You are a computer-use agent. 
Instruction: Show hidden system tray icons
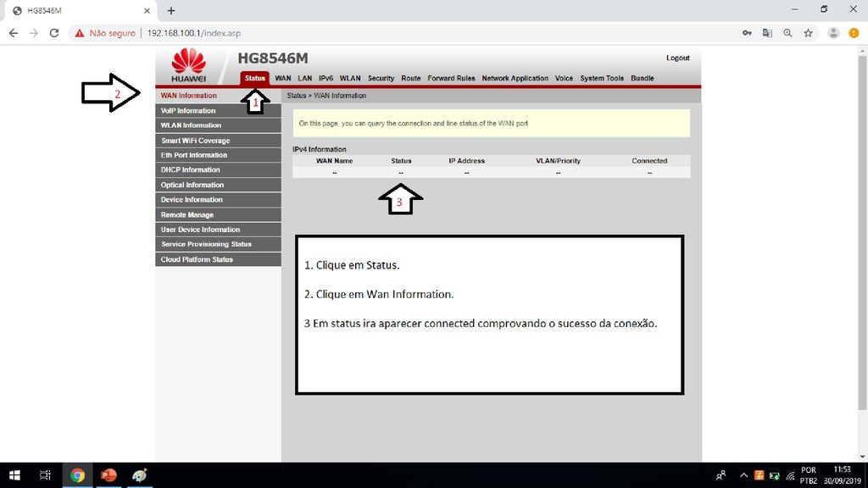click(743, 475)
